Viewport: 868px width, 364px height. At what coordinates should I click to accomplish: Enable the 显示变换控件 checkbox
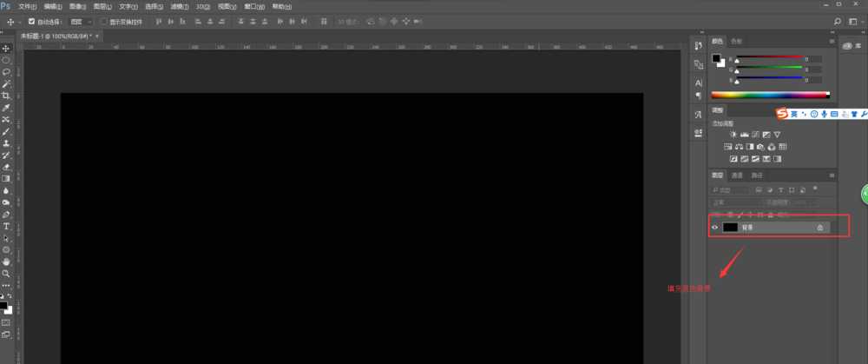[104, 20]
